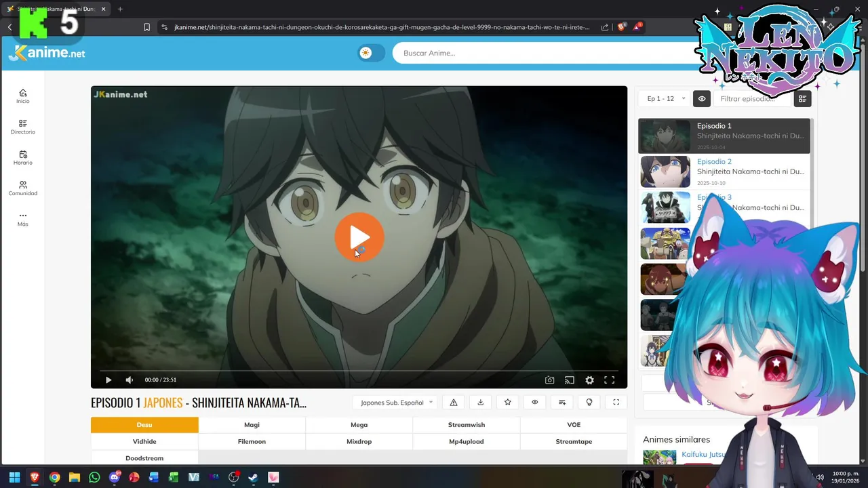The height and width of the screenshot is (488, 868).
Task: Click the browser URL address bar
Action: (x=381, y=27)
